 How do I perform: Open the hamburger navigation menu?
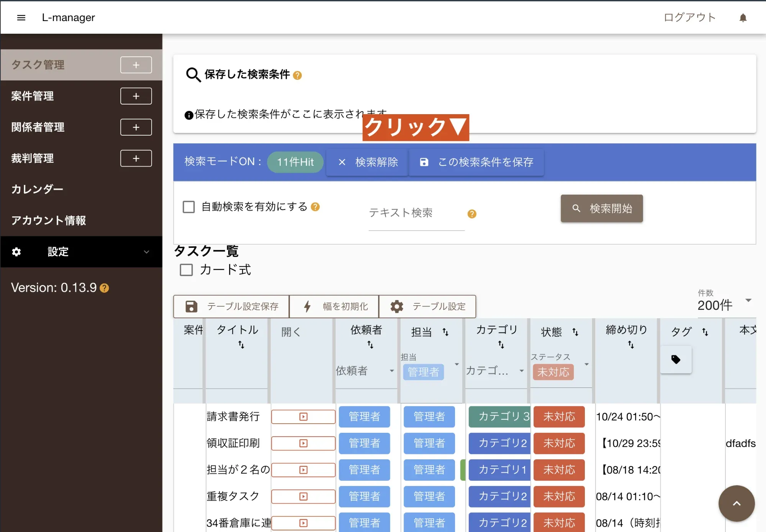(x=21, y=17)
